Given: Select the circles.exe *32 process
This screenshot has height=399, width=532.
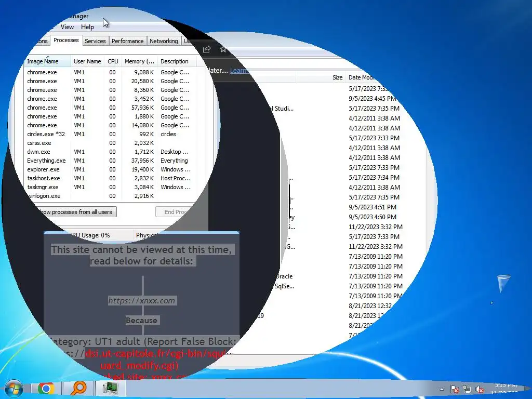Looking at the screenshot, I should (x=109, y=134).
